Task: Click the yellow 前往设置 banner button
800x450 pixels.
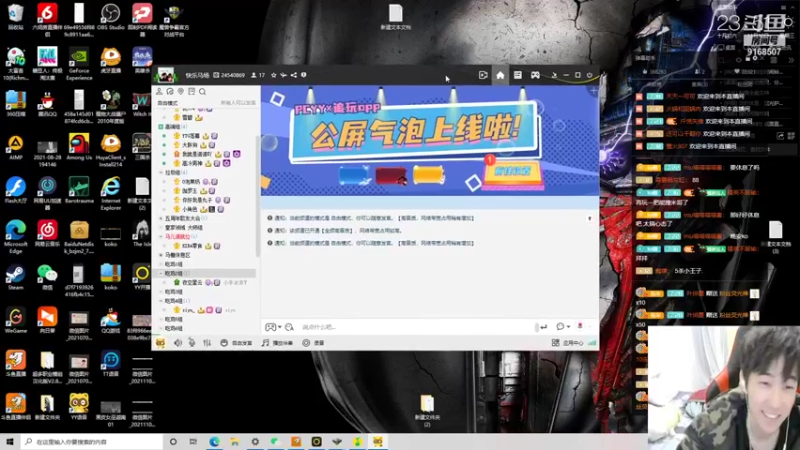Action: click(512, 171)
